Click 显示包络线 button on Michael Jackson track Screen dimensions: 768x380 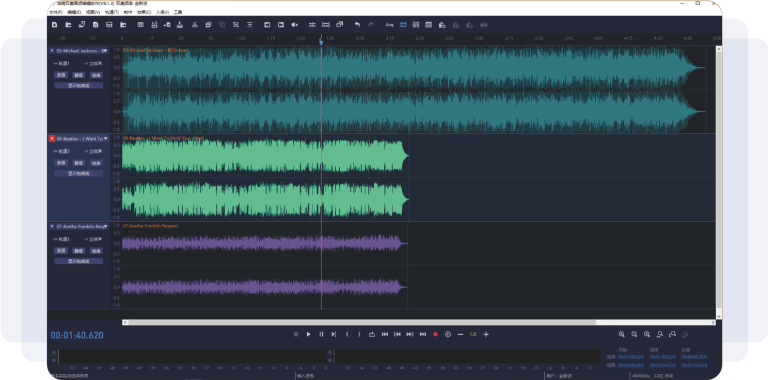[x=79, y=85]
